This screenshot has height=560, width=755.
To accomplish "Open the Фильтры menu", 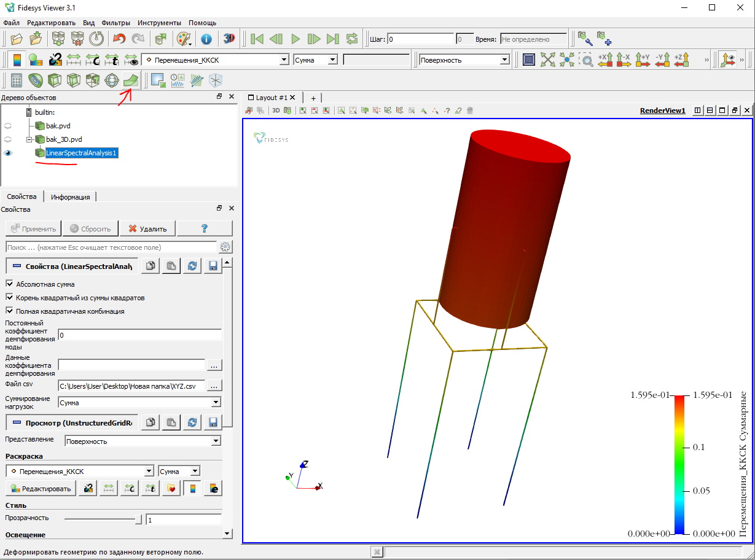I will pyautogui.click(x=116, y=23).
